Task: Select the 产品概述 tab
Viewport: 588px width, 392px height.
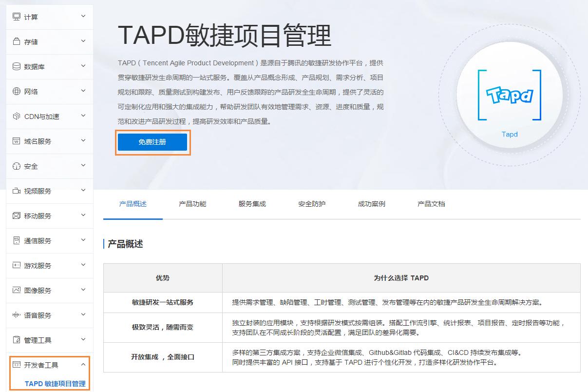Action: click(133, 204)
